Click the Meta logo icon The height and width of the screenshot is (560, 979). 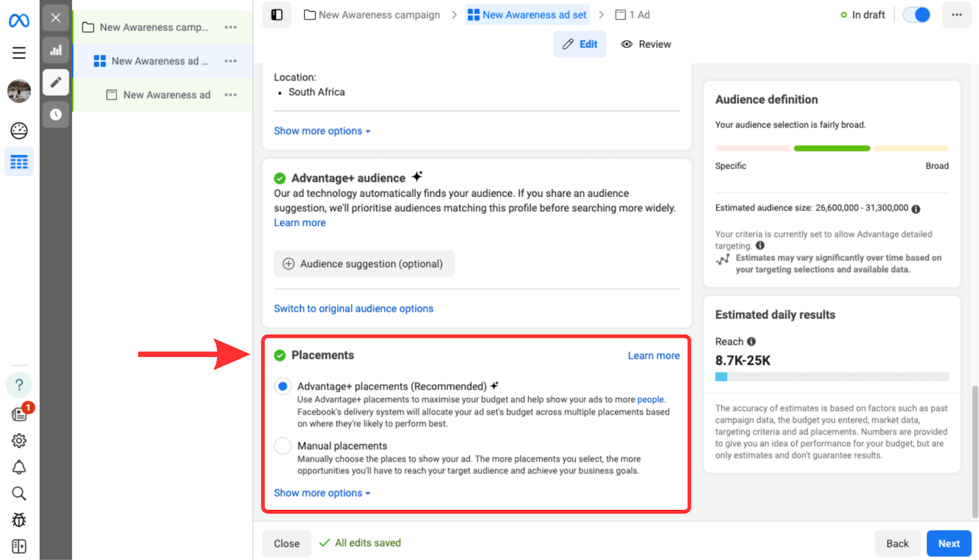[19, 20]
